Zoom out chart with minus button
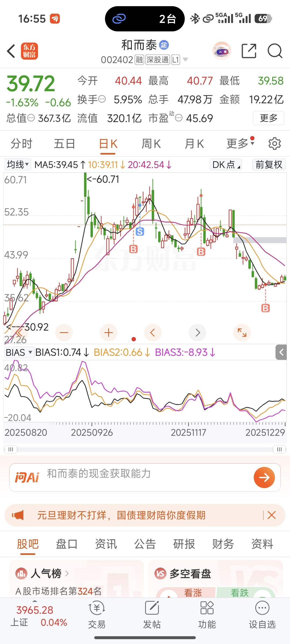This screenshot has width=290, height=644. [64, 333]
